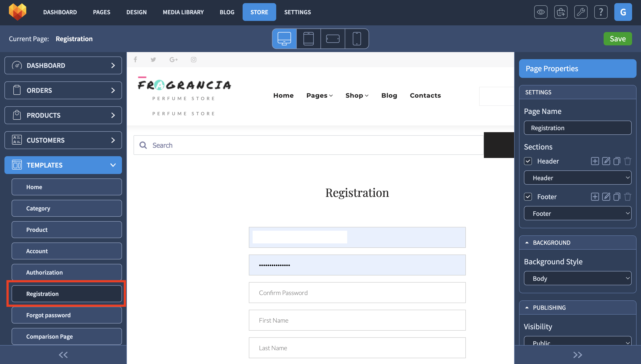The width and height of the screenshot is (641, 364).
Task: Click the Facebook icon in site preview
Action: tap(135, 59)
